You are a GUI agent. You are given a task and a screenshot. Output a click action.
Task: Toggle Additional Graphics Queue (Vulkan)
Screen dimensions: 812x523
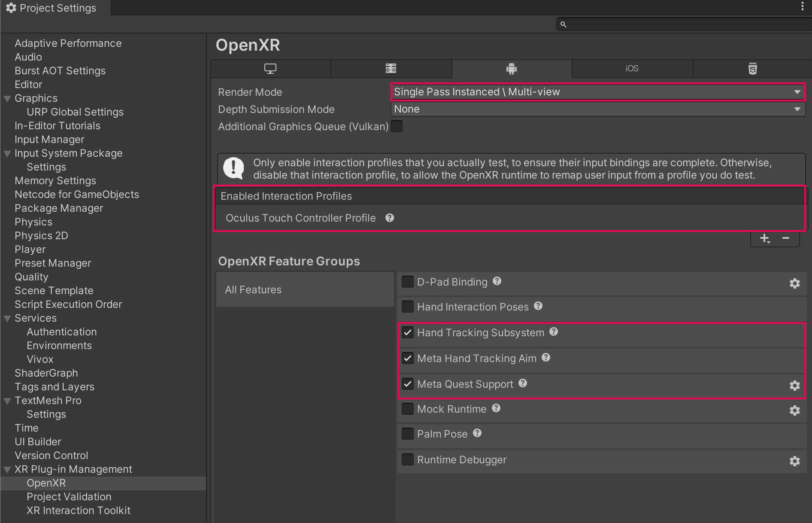coord(397,126)
